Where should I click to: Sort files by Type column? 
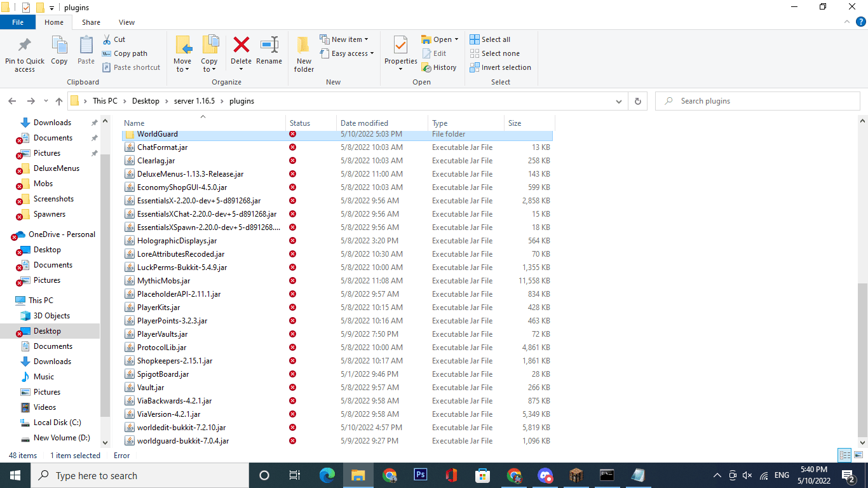(466, 123)
